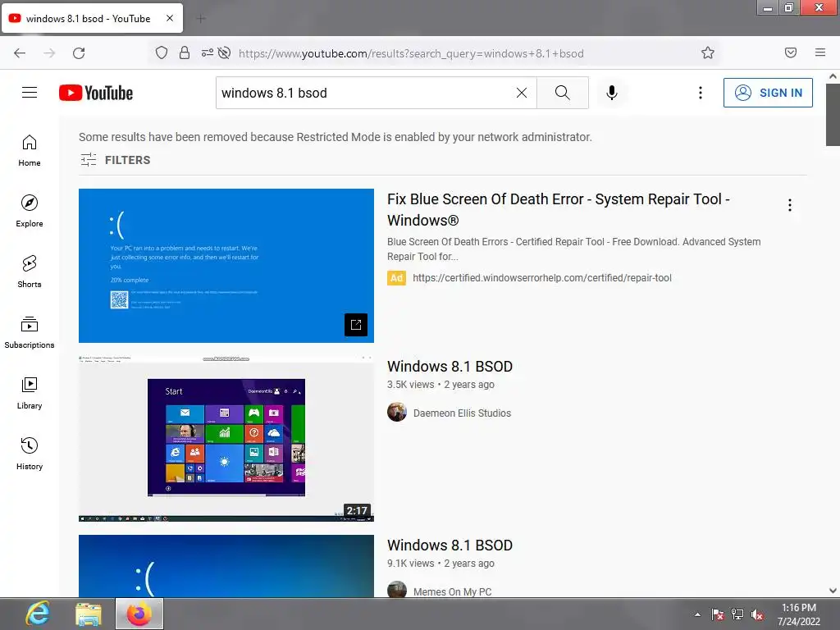Click the Action Center flag icon
This screenshot has width=840, height=630.
(x=717, y=614)
